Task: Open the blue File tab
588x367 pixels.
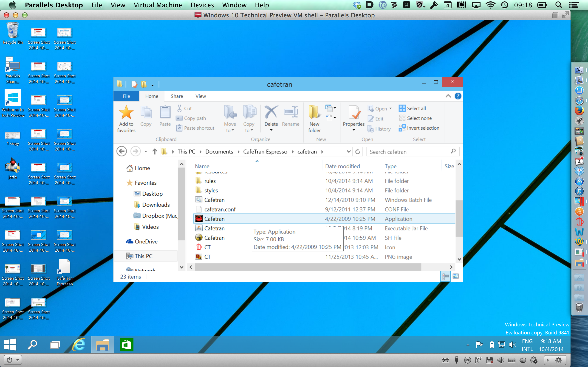Action: point(126,96)
